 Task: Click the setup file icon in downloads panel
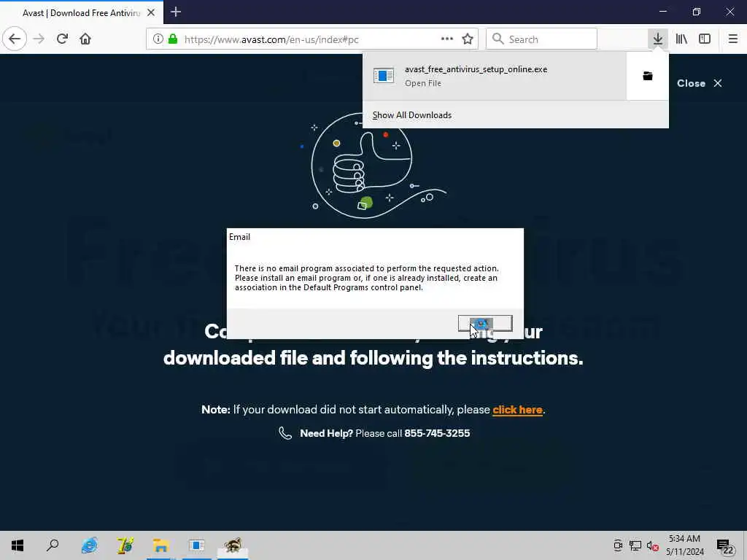[x=384, y=76]
